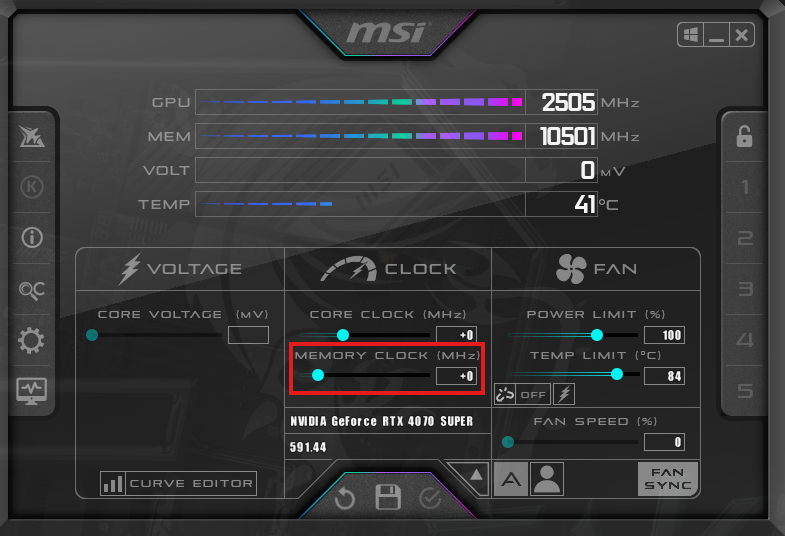Open the Curve Editor
Image resolution: width=785 pixels, height=536 pixels.
178,483
